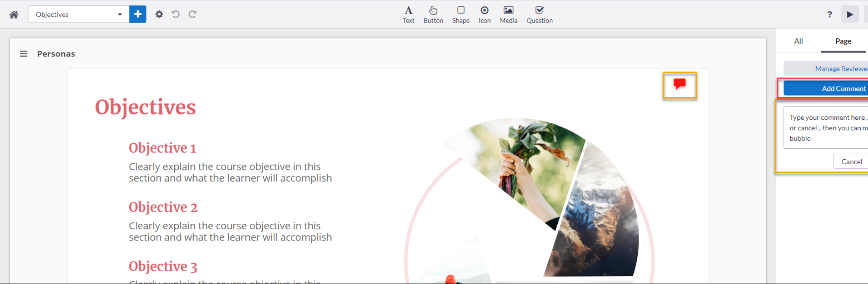Screen dimensions: 868x284
Task: Select the Objective 2 heading
Action: [x=163, y=207]
